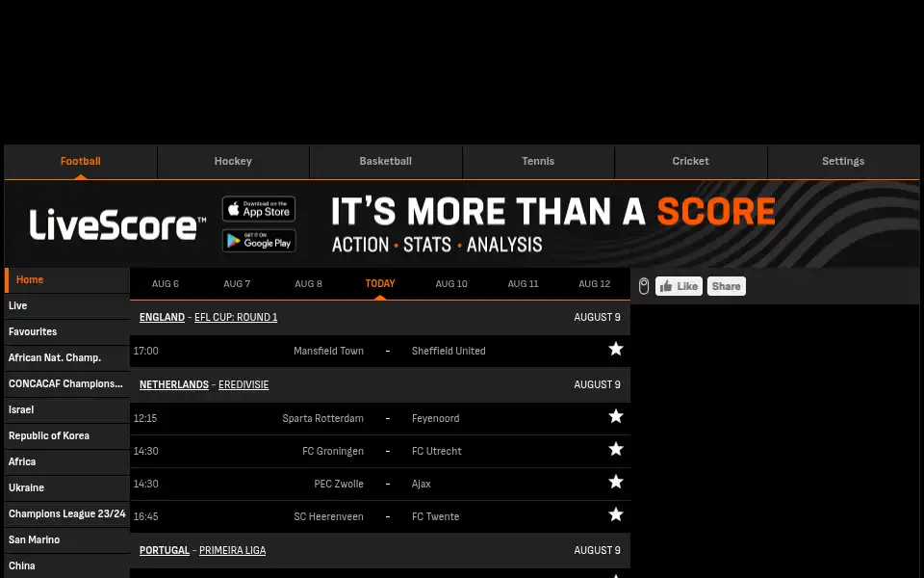Screen dimensions: 924x578
Task: Open the Settings tab
Action: click(x=843, y=162)
